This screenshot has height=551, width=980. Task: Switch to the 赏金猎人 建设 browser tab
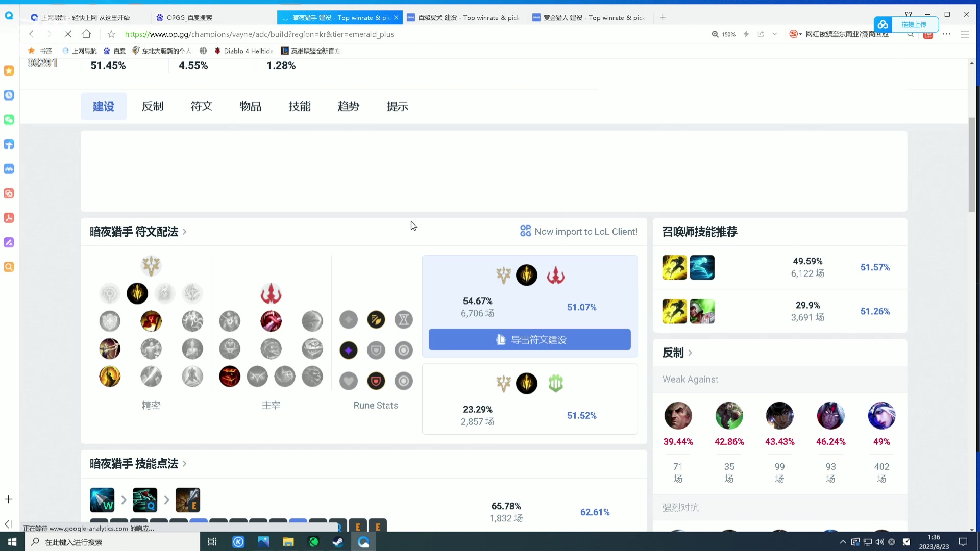590,17
